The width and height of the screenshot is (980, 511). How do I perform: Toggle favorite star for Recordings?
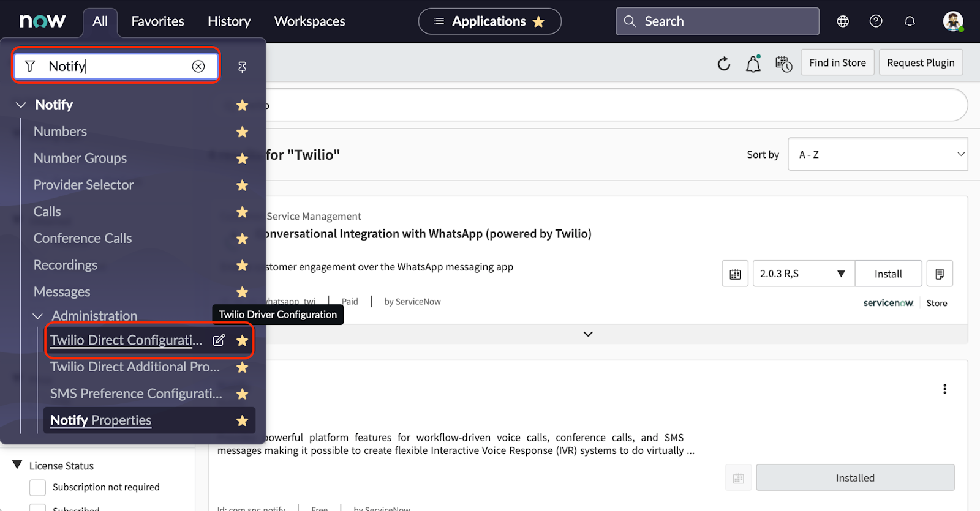click(242, 265)
